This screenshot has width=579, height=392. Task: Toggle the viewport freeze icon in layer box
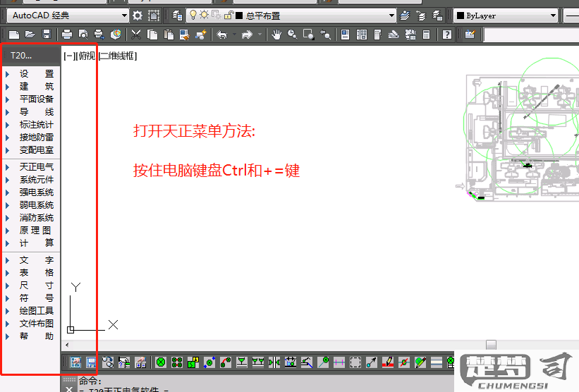pyautogui.click(x=217, y=15)
